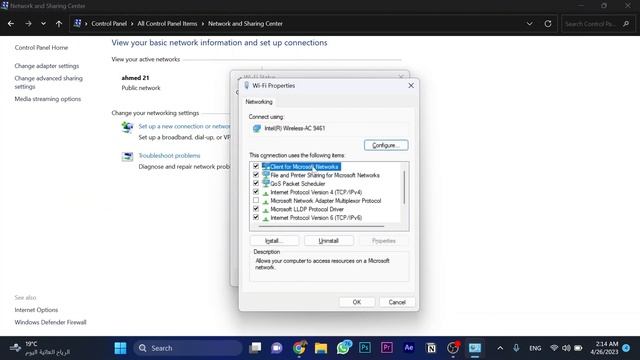This screenshot has height=360, width=640.
Task: Expand address bar history dropdown
Action: pyautogui.click(x=529, y=24)
